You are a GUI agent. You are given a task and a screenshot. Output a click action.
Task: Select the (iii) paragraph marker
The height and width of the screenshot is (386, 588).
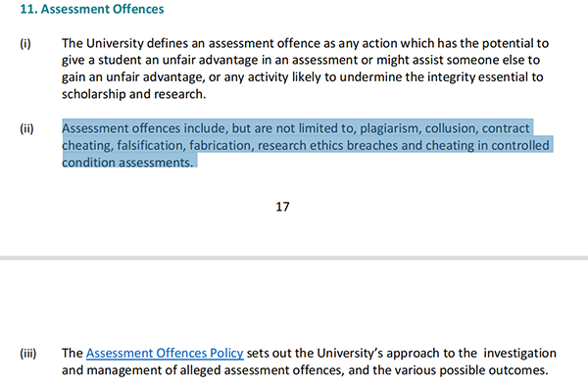tap(28, 353)
